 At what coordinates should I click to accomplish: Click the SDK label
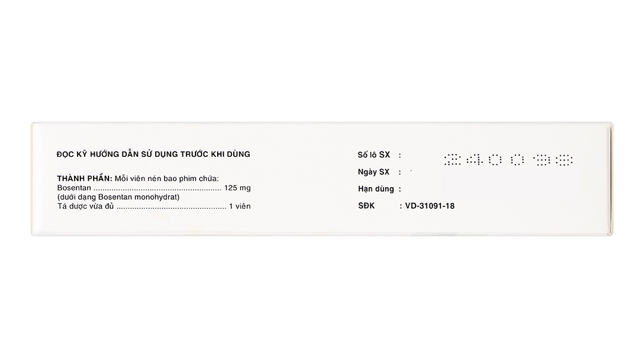367,206
